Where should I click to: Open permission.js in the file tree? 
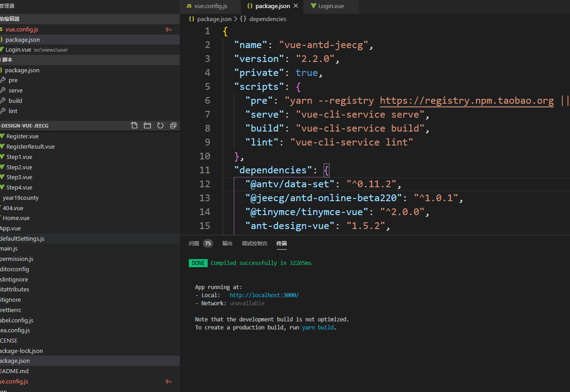click(90, 259)
